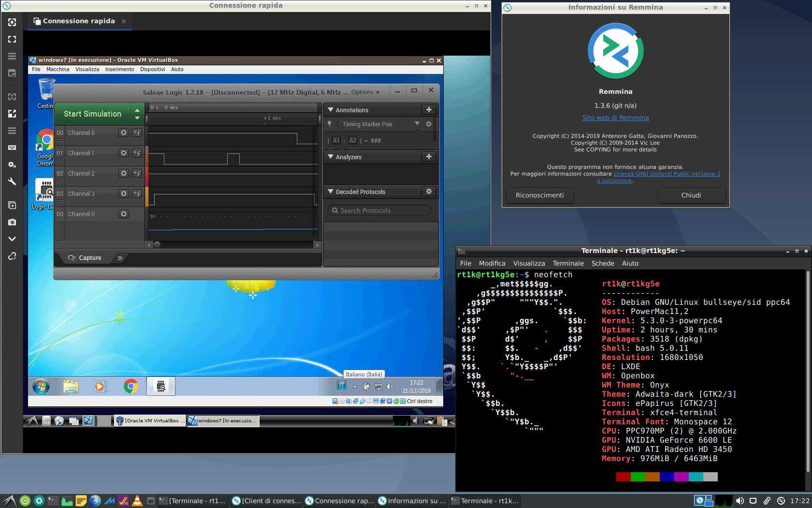This screenshot has height=508, width=812.
Task: Open the Sito web di Remmina link
Action: coord(615,118)
